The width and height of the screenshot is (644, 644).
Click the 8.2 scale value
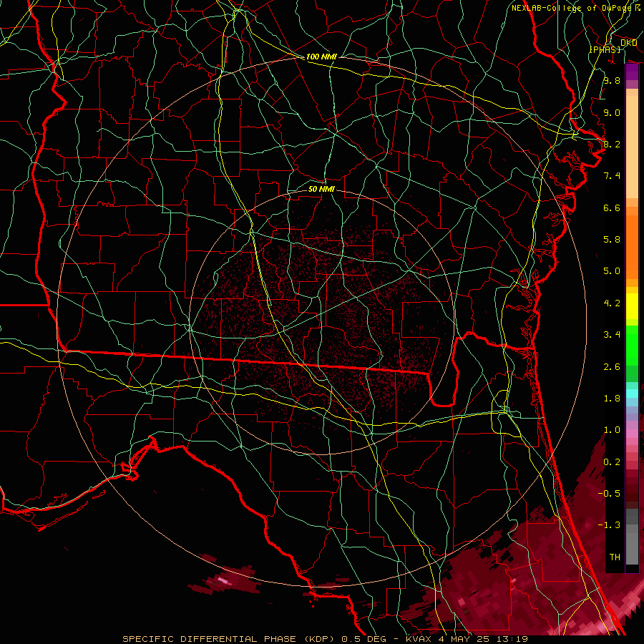tap(612, 144)
